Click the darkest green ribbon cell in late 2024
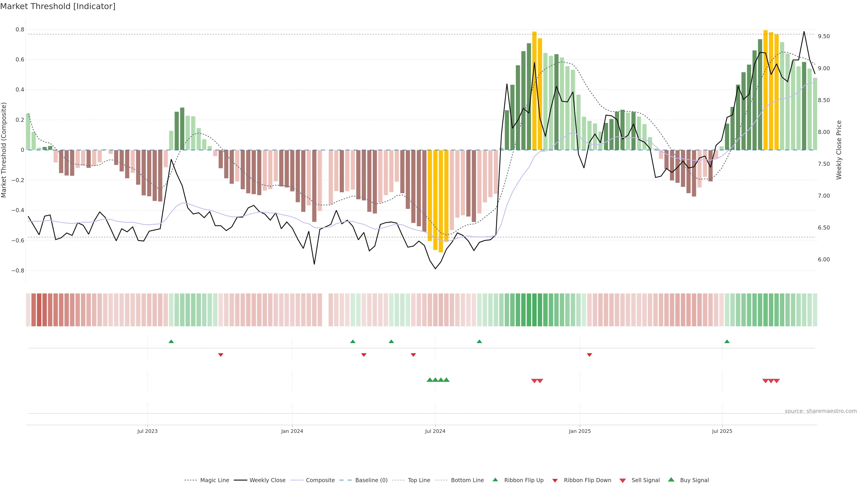This screenshot has width=868, height=488. (534, 310)
